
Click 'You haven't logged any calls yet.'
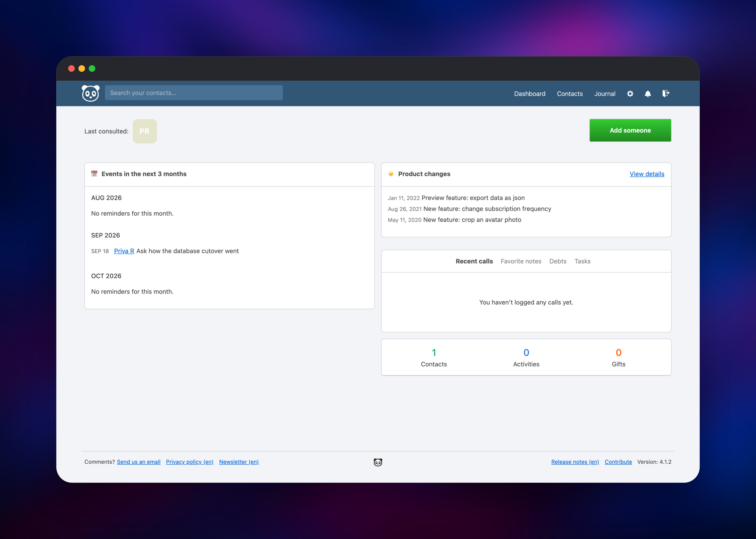click(526, 302)
